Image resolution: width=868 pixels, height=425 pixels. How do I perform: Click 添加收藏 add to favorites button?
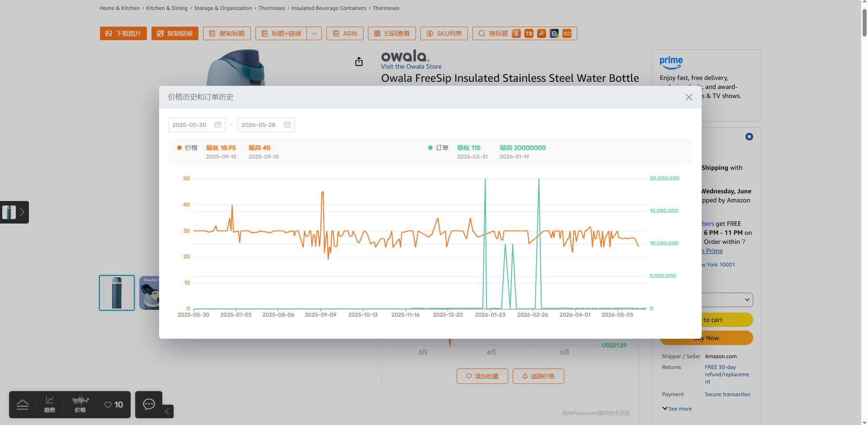(482, 376)
